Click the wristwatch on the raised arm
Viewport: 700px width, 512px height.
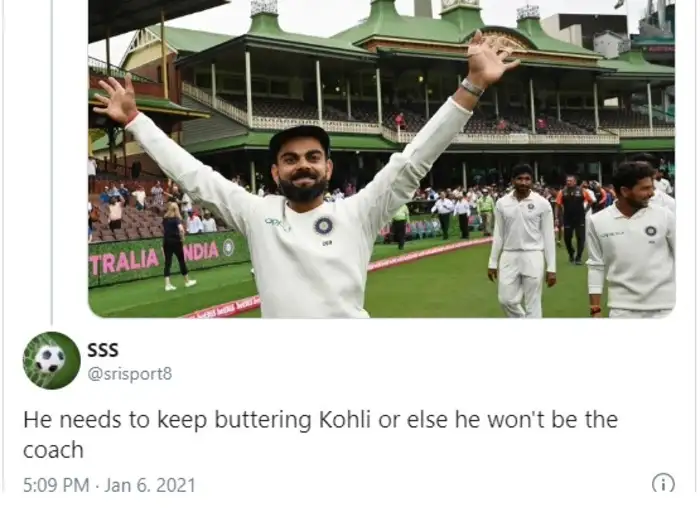pos(471,87)
